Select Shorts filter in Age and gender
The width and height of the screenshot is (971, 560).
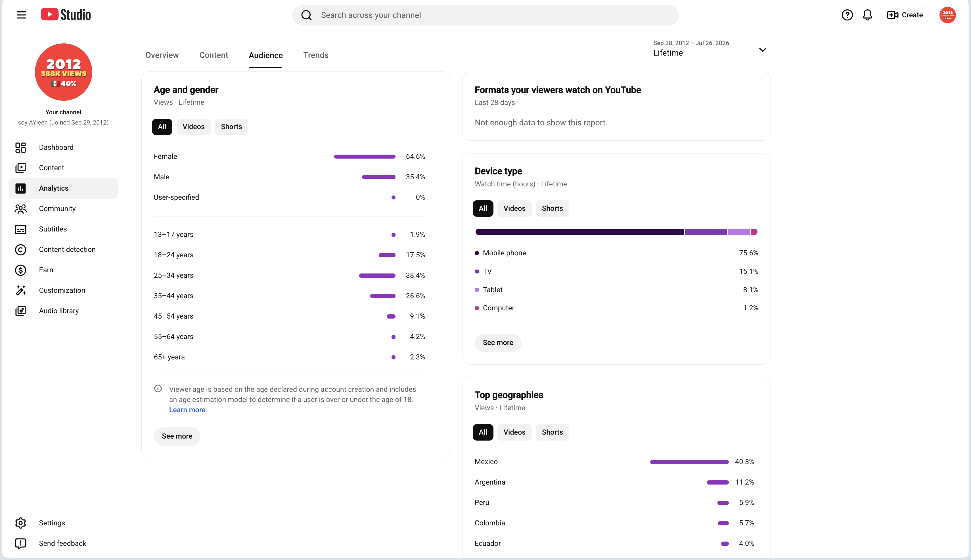click(231, 127)
